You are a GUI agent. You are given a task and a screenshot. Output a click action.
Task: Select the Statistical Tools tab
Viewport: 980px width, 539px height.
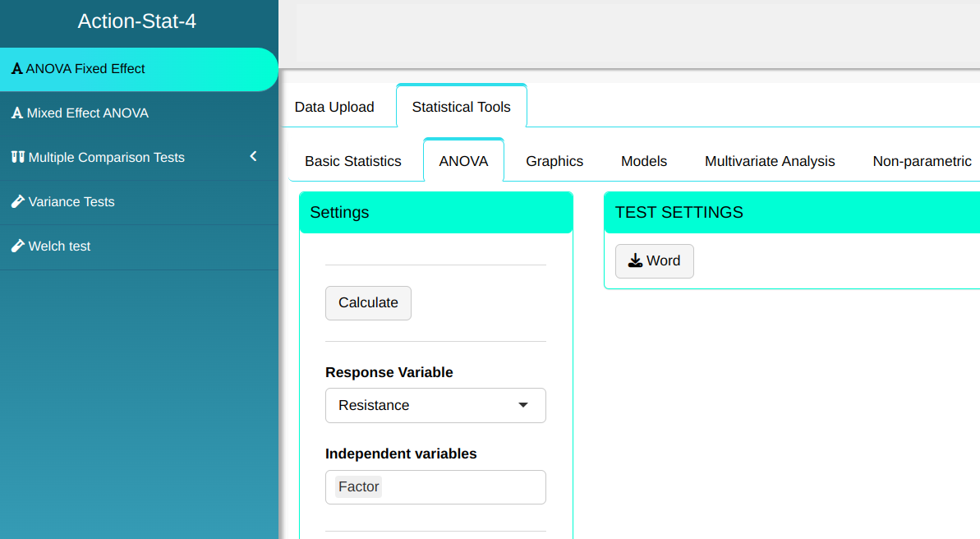point(461,107)
